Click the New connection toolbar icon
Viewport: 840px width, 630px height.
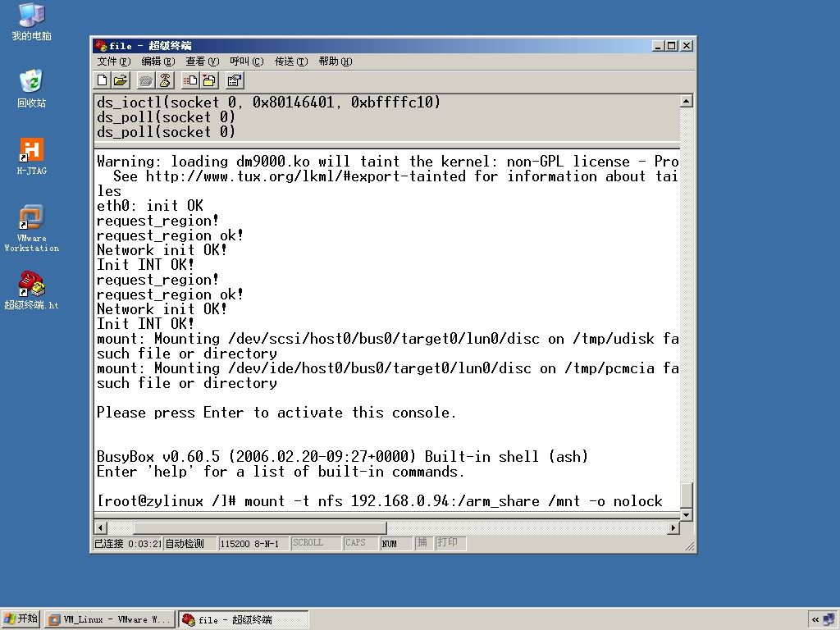pyautogui.click(x=102, y=80)
